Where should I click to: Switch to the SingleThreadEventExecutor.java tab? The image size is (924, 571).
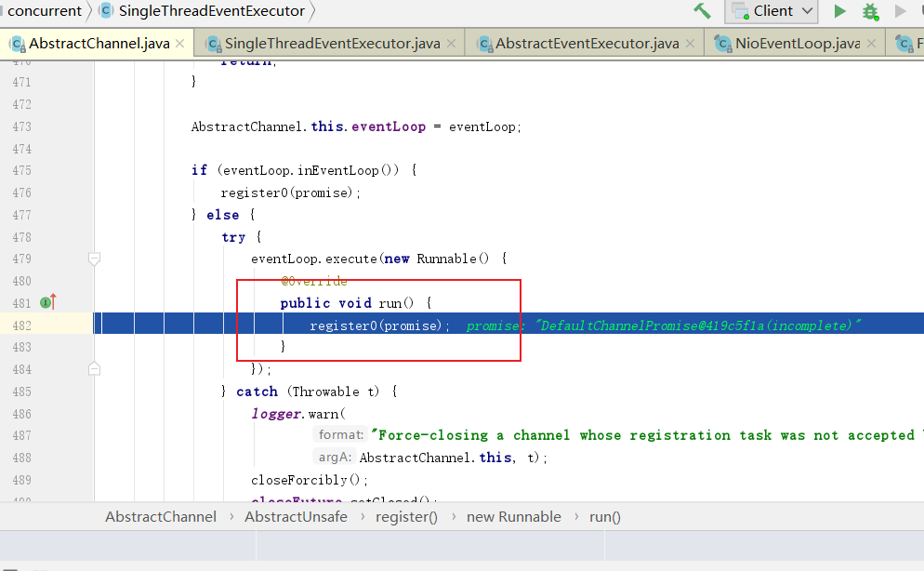tap(332, 44)
